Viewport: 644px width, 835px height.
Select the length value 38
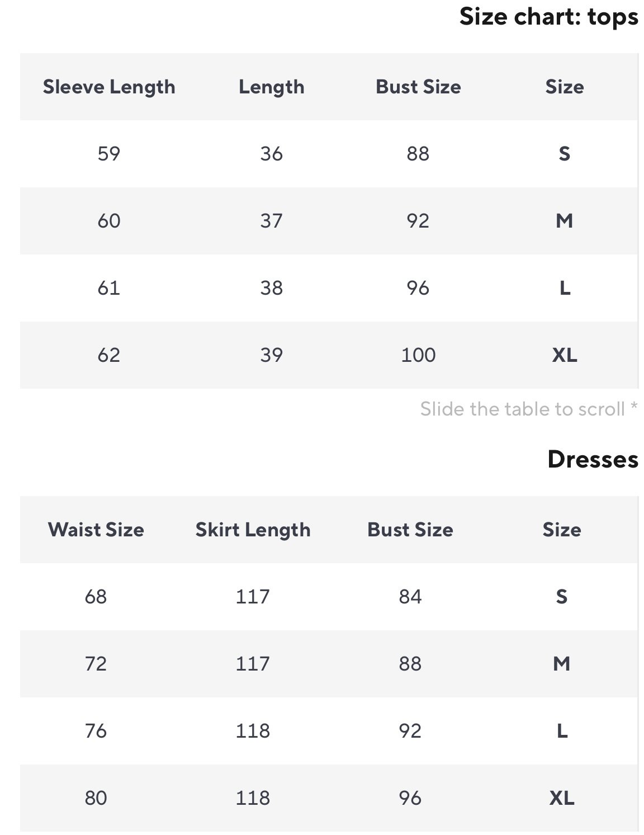tap(272, 288)
